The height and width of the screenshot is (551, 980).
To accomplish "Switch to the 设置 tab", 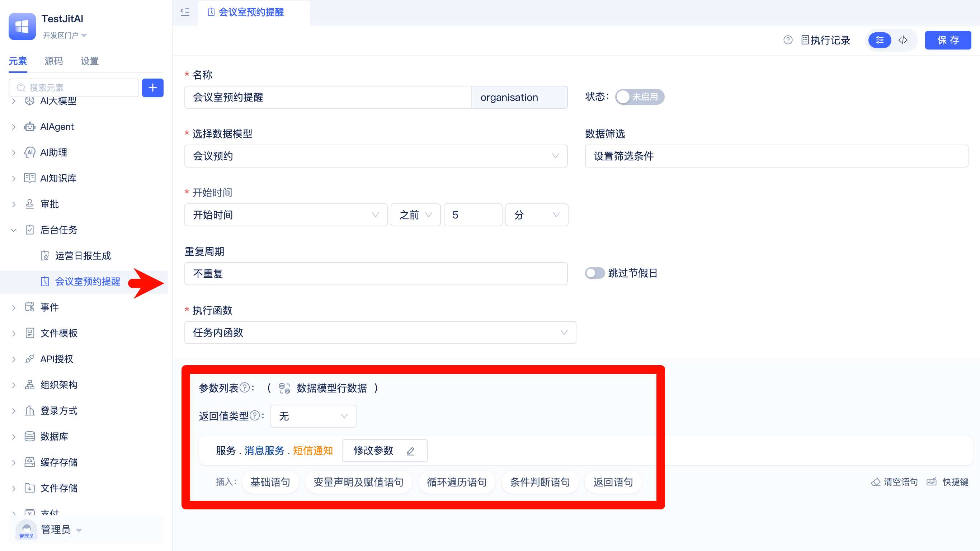I will pos(90,61).
